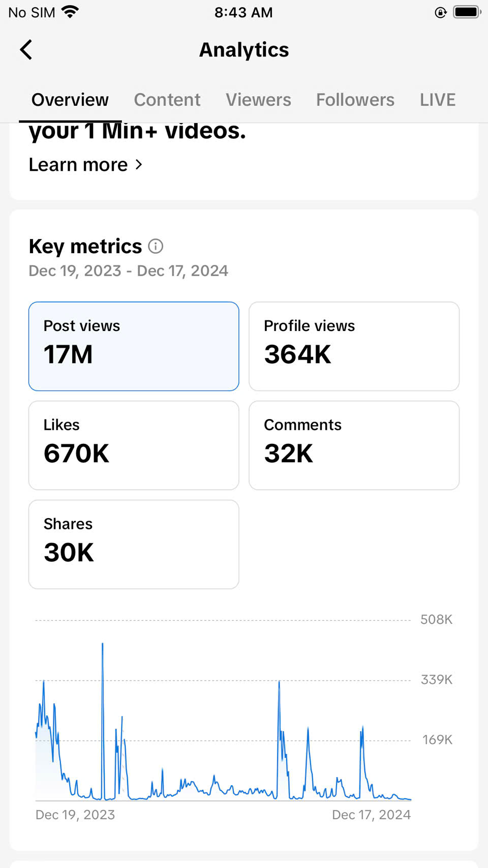Tap the rotation lock status icon
Image resolution: width=488 pixels, height=868 pixels.
[x=440, y=12]
